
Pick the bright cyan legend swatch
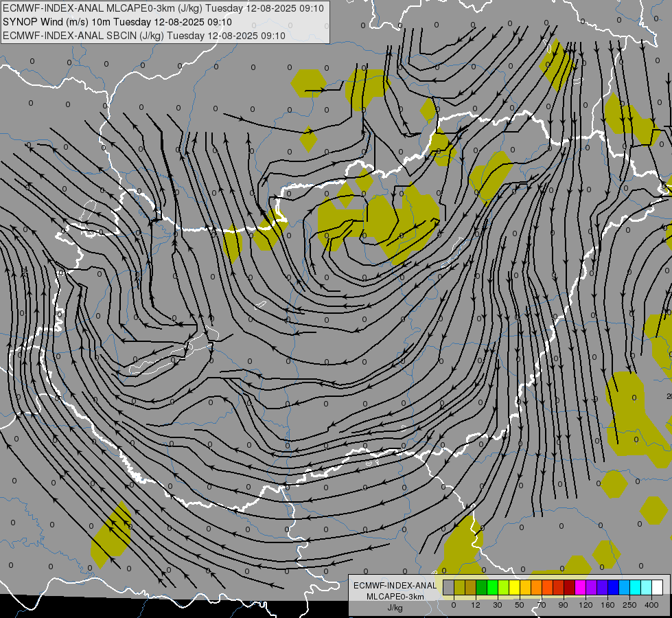636,587
